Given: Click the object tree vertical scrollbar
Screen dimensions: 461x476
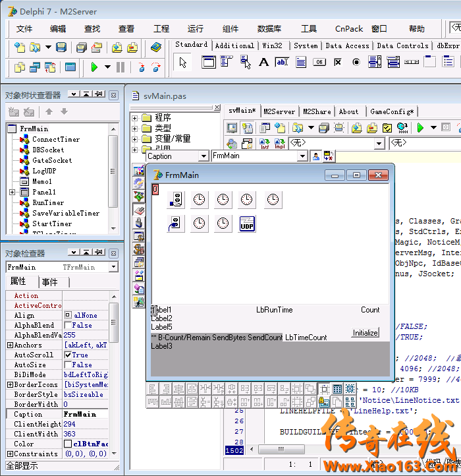Looking at the screenshot, I should pyautogui.click(x=113, y=171).
